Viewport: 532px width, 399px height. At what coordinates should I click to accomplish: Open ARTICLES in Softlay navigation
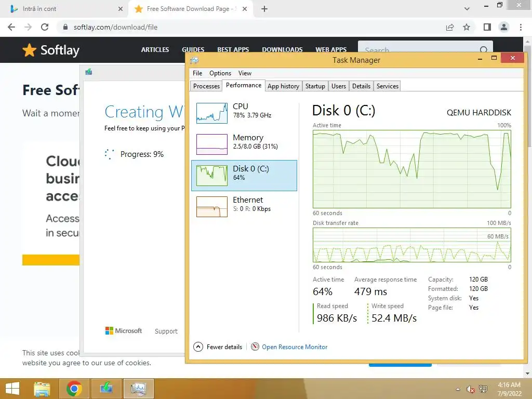tap(155, 50)
